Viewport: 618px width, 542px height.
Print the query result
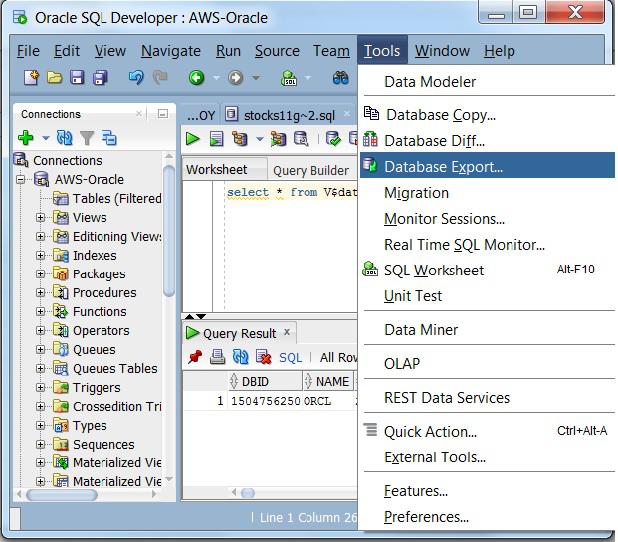pos(218,357)
